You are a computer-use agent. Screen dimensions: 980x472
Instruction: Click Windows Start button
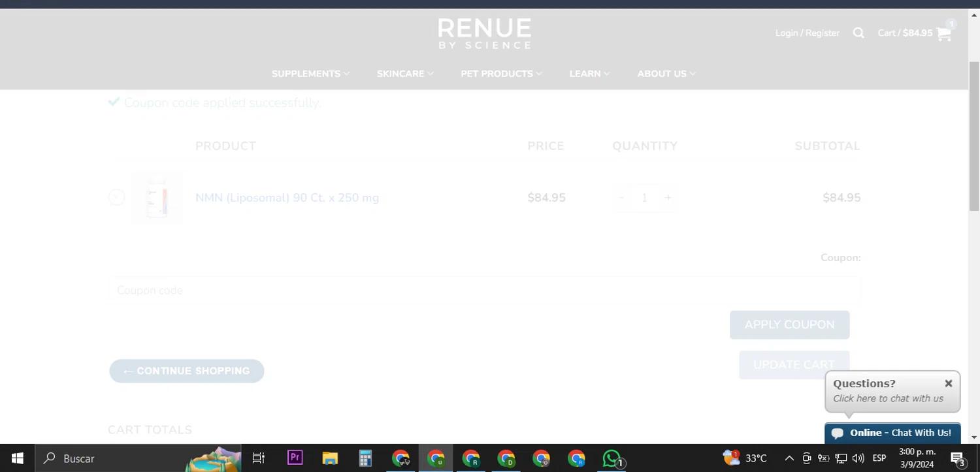pyautogui.click(x=18, y=458)
